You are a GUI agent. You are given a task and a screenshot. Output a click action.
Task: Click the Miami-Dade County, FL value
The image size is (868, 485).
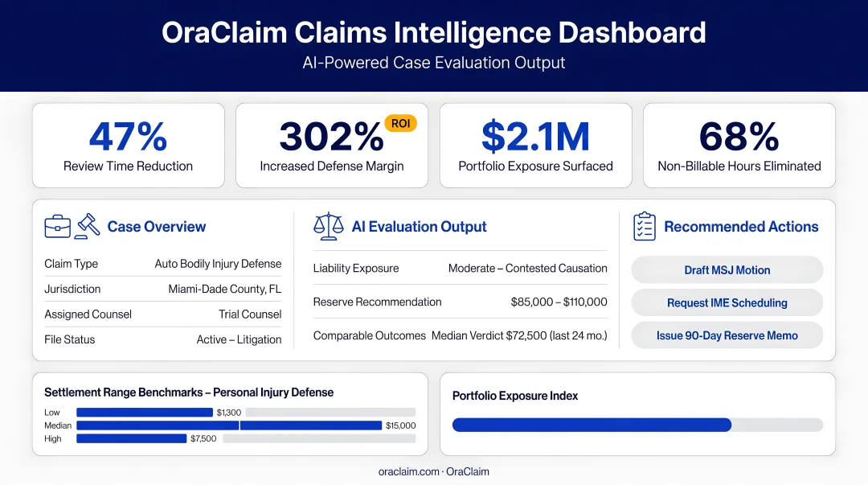pyautogui.click(x=225, y=289)
